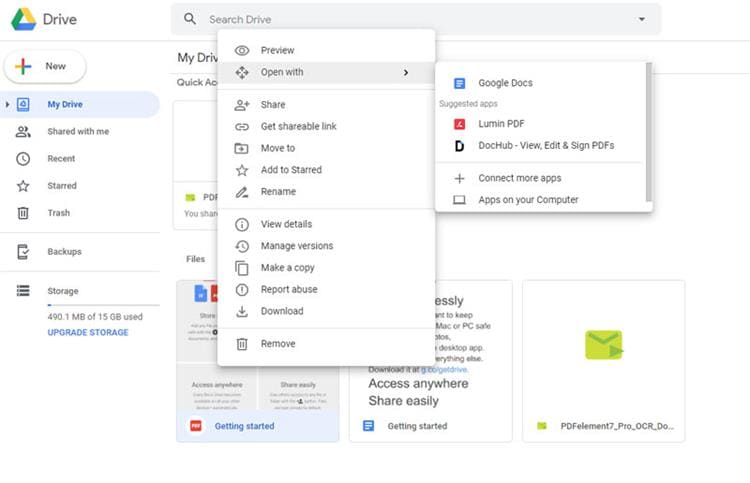The image size is (750, 483).
Task: Open the search options dropdown arrow
Action: point(642,19)
